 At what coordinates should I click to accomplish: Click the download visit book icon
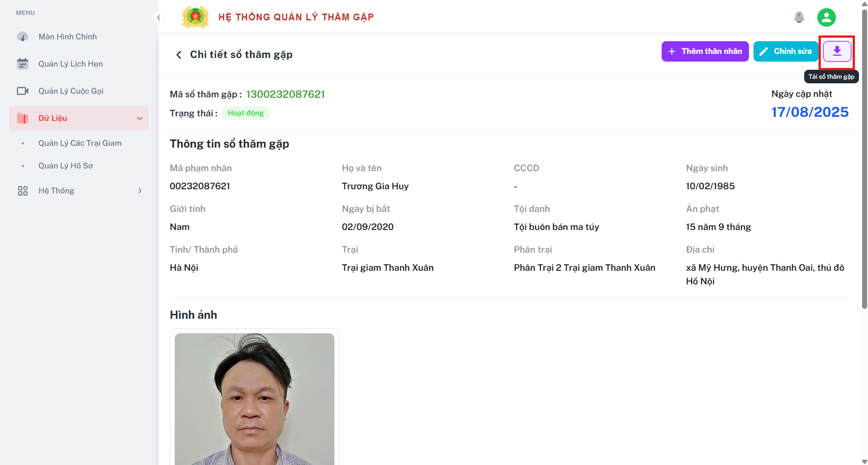coord(837,51)
